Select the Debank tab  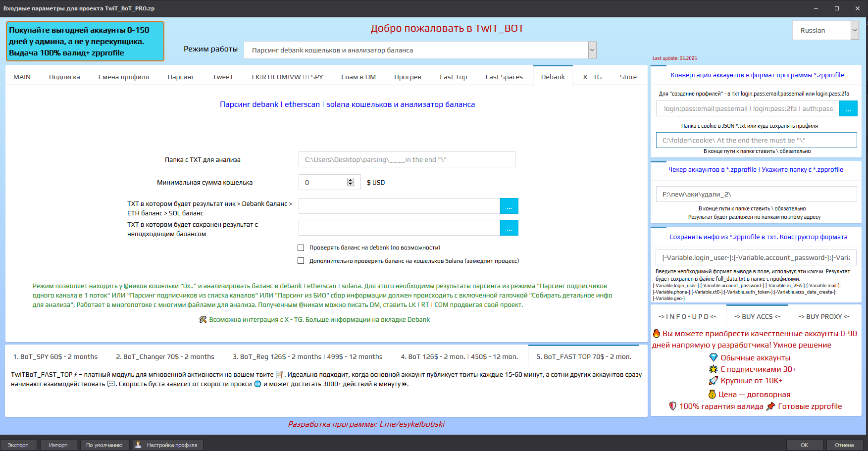(553, 77)
